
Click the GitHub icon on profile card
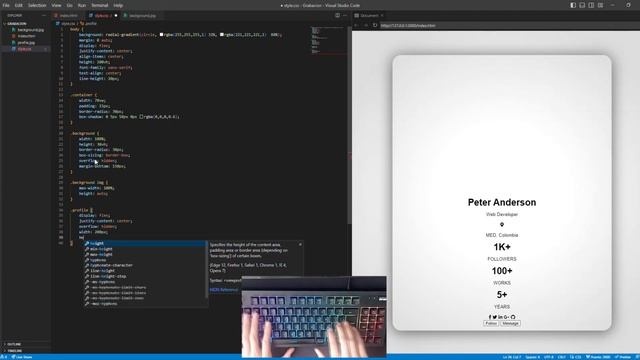click(513, 317)
